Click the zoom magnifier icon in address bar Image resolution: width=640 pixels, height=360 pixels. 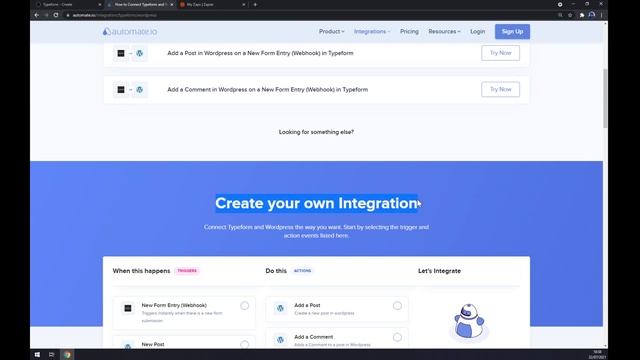[x=560, y=15]
